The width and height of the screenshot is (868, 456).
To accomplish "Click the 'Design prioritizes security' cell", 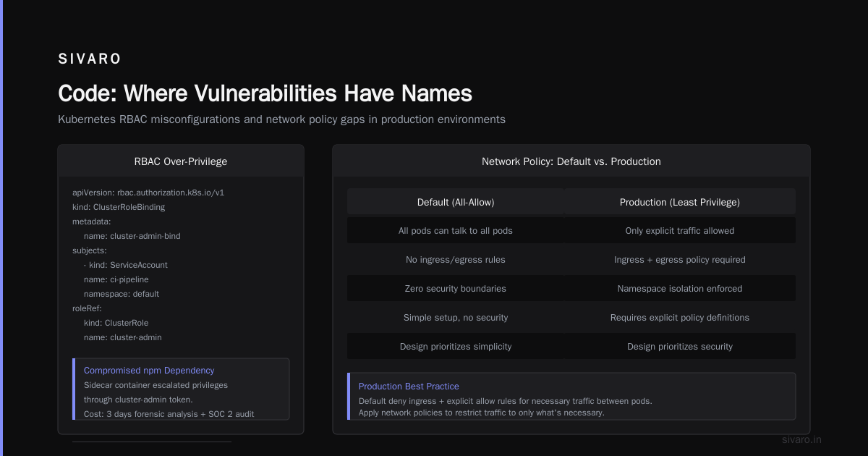I will coord(680,347).
